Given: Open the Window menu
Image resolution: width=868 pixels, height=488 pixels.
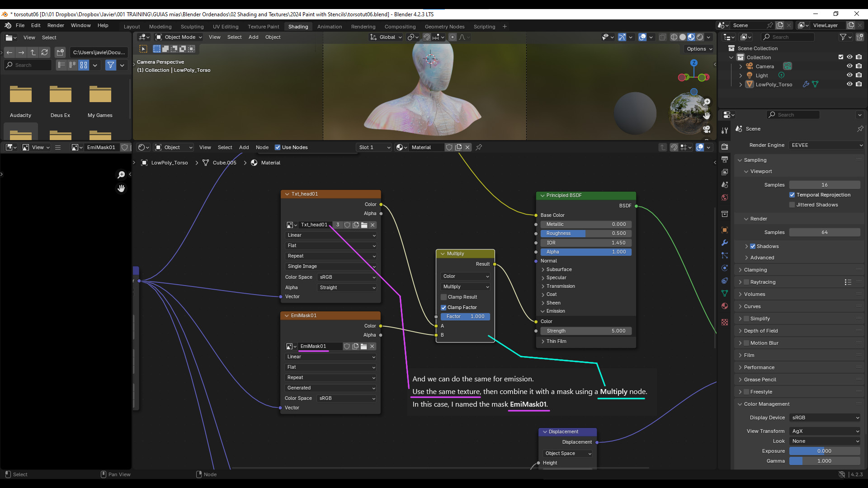Looking at the screenshot, I should pyautogui.click(x=80, y=25).
